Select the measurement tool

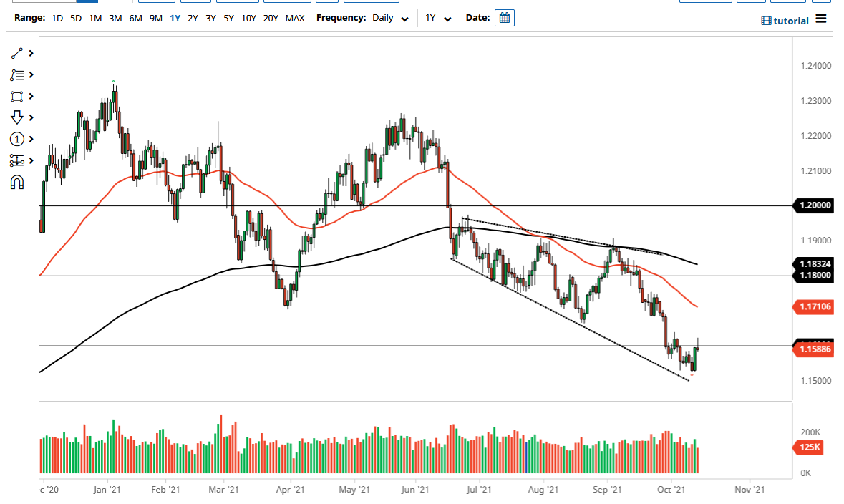point(16,160)
